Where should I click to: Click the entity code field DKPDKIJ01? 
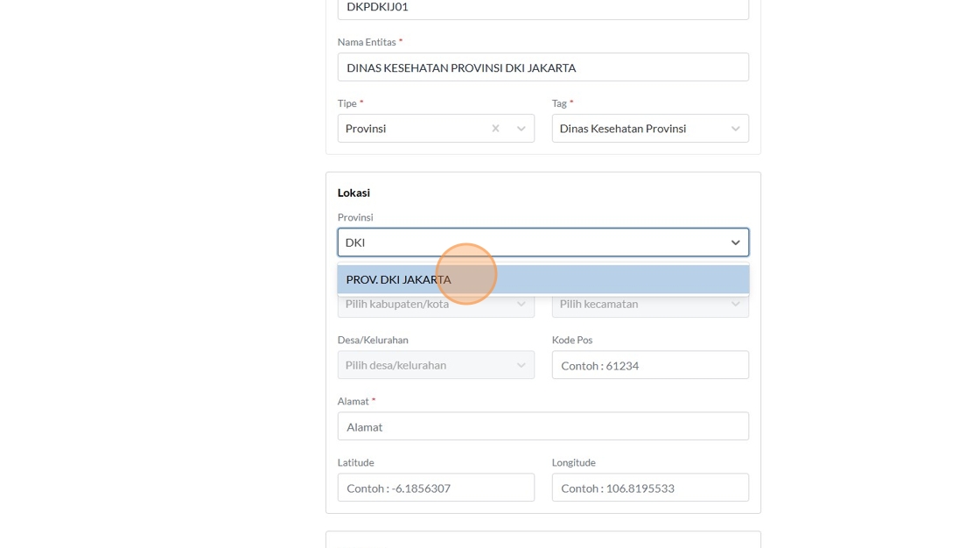(542, 8)
